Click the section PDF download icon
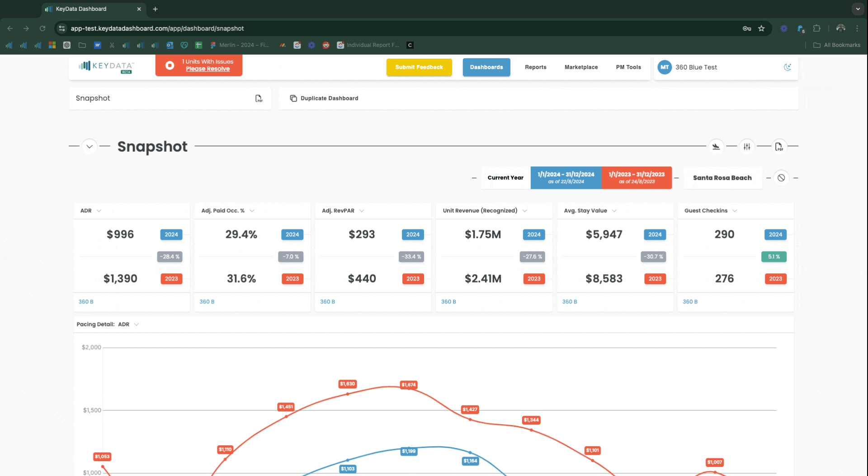This screenshot has width=868, height=476. coord(778,146)
